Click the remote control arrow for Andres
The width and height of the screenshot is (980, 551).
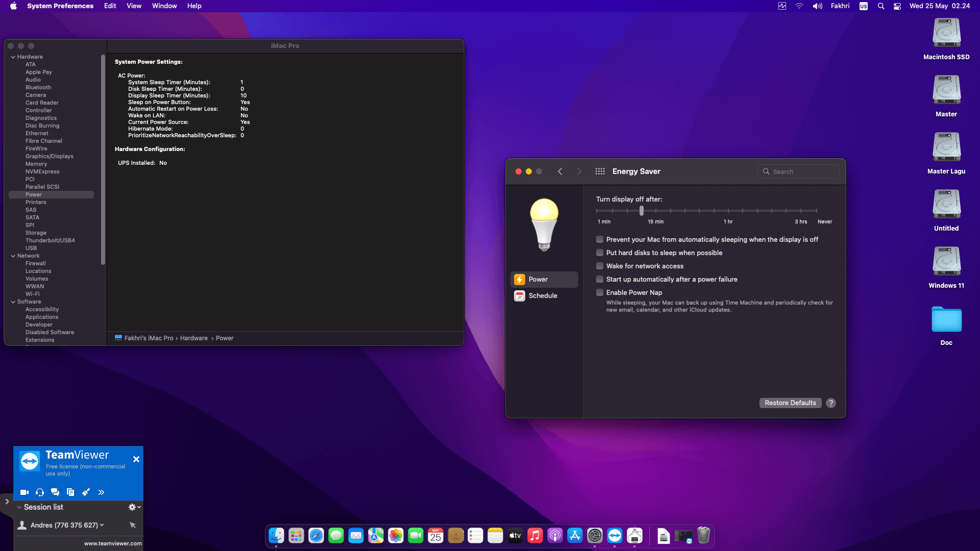(x=133, y=525)
